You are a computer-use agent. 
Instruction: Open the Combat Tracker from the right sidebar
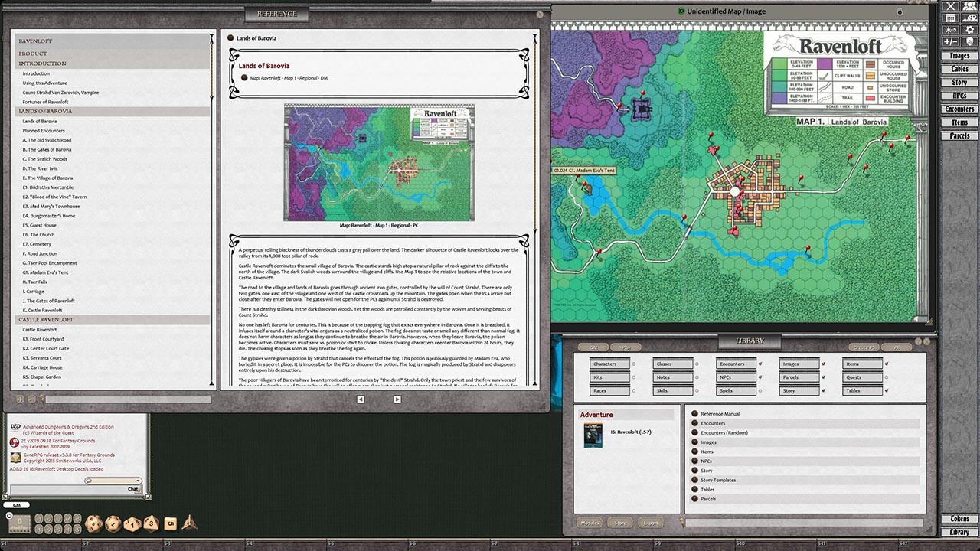tap(950, 6)
